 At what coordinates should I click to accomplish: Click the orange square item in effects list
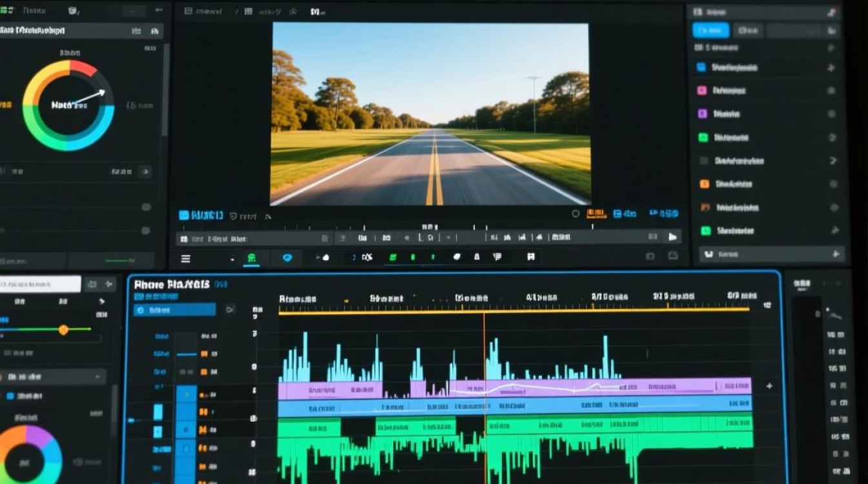click(704, 184)
